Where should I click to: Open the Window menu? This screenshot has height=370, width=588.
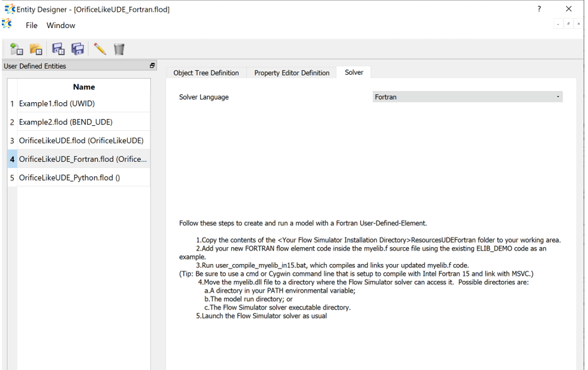[x=60, y=26]
